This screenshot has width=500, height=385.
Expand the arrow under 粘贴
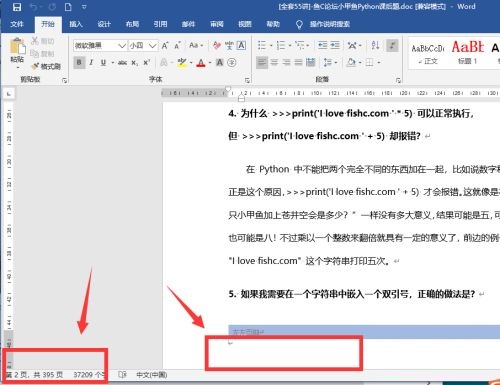point(17,68)
